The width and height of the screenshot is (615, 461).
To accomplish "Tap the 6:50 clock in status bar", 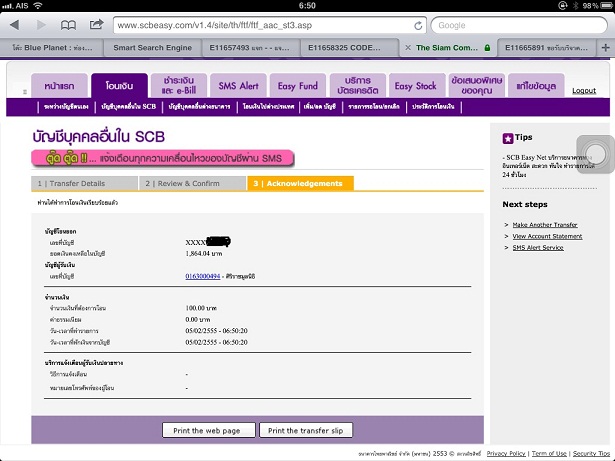I will 307,5.
